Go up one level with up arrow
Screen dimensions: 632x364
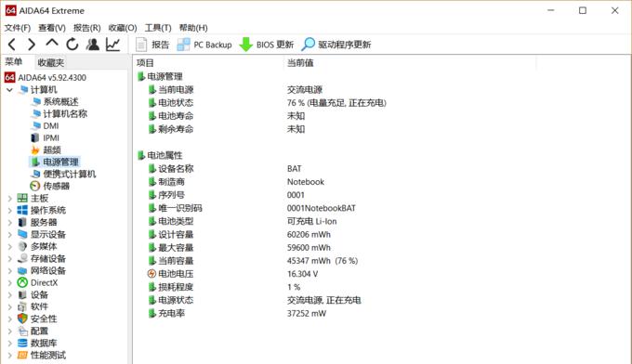[x=52, y=44]
